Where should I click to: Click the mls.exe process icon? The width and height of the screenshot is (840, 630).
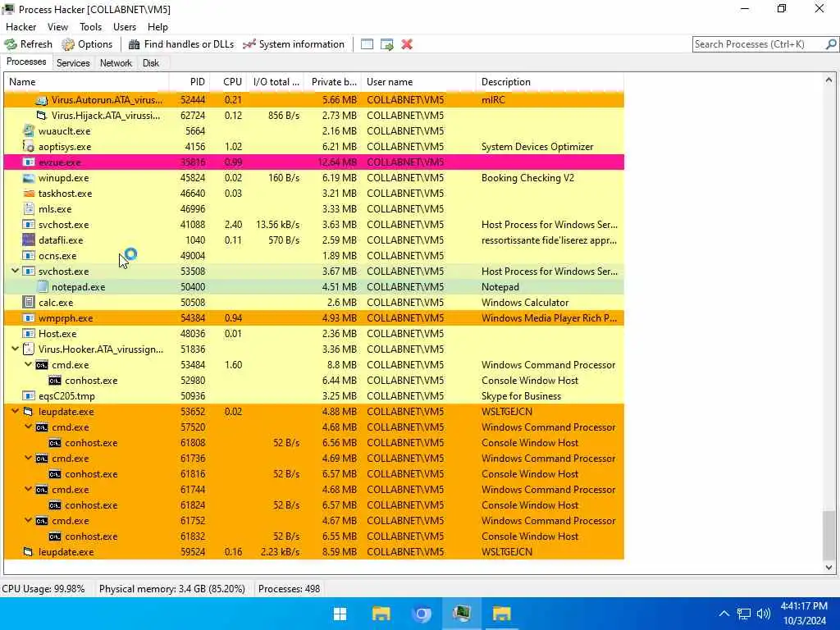(x=29, y=209)
